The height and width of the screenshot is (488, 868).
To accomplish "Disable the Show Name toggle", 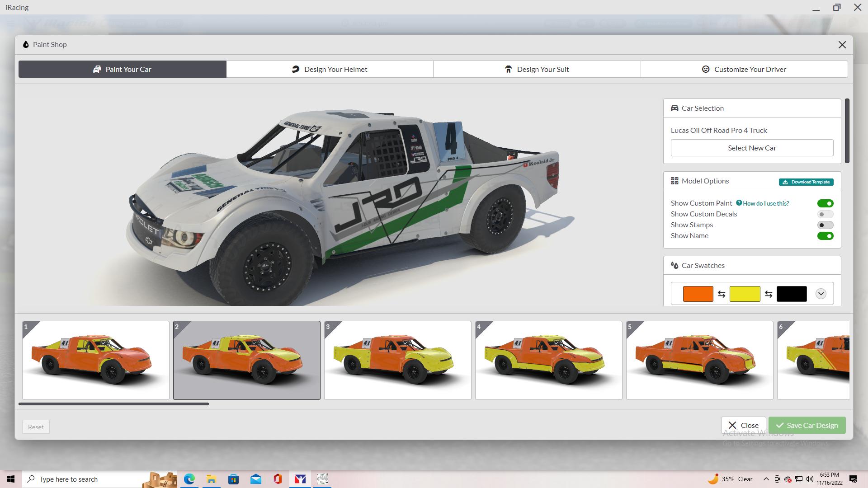I will click(x=825, y=235).
